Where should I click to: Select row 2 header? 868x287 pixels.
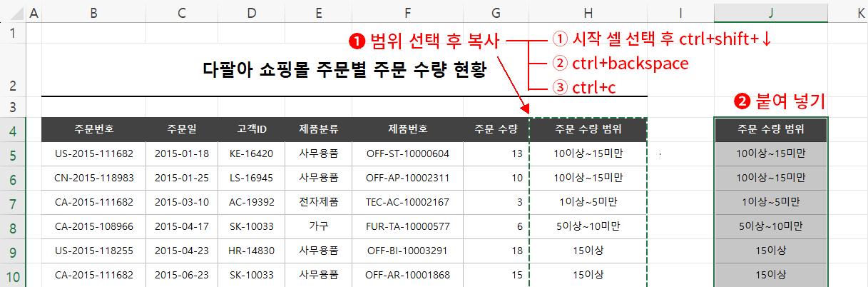pos(13,71)
